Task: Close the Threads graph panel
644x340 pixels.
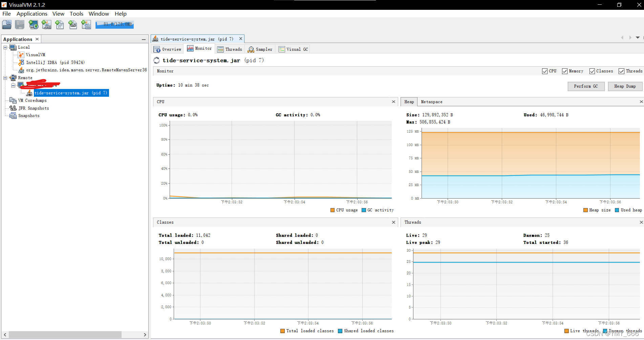Action: (x=641, y=222)
